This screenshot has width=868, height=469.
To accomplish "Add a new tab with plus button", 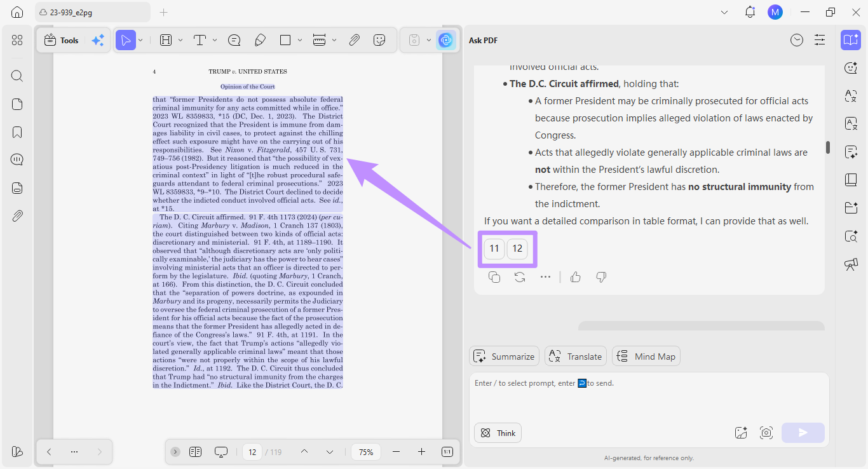I will pyautogui.click(x=163, y=12).
